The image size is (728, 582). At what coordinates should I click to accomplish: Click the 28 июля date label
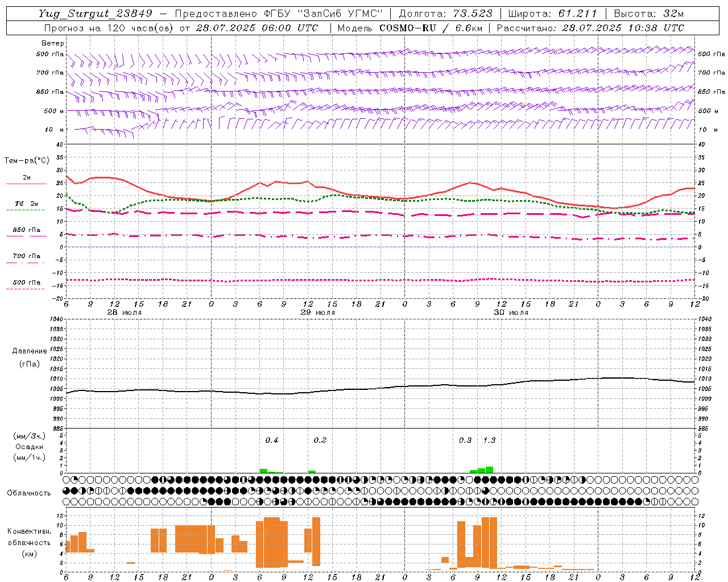pos(125,313)
